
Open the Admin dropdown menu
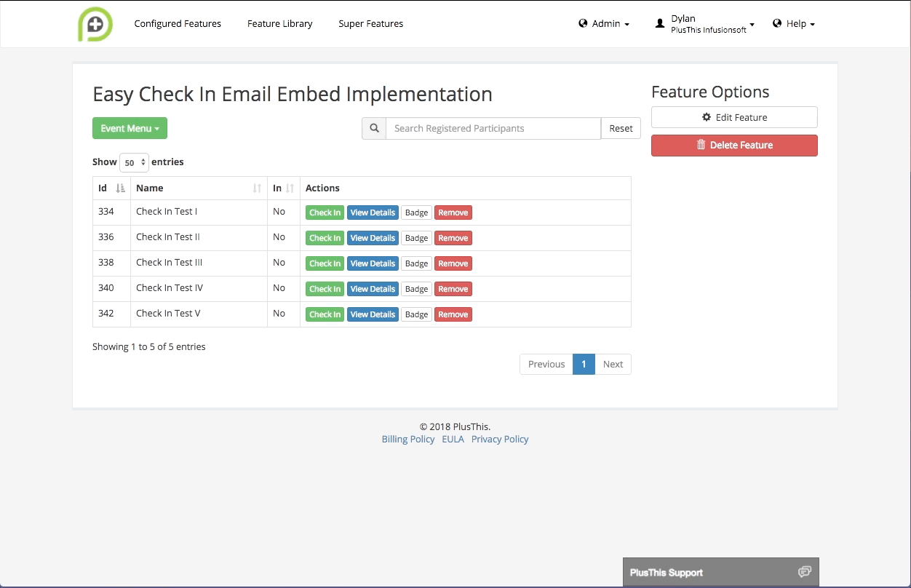(604, 23)
